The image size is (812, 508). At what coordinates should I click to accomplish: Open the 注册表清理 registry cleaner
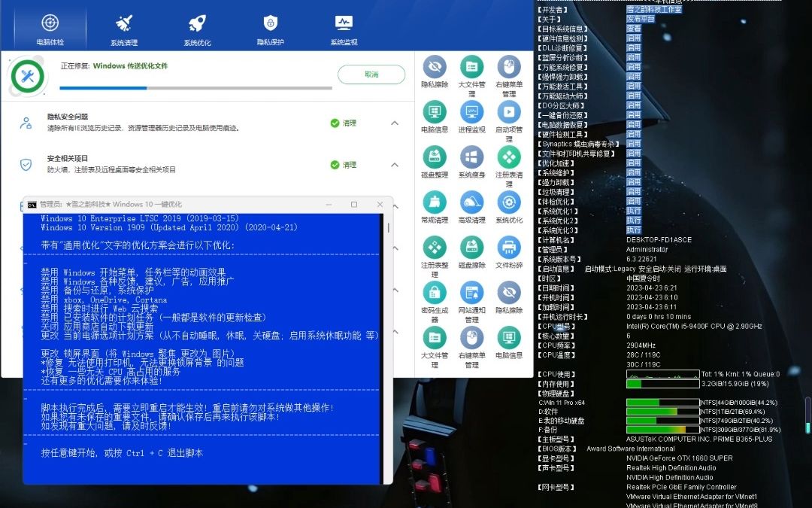tap(510, 158)
